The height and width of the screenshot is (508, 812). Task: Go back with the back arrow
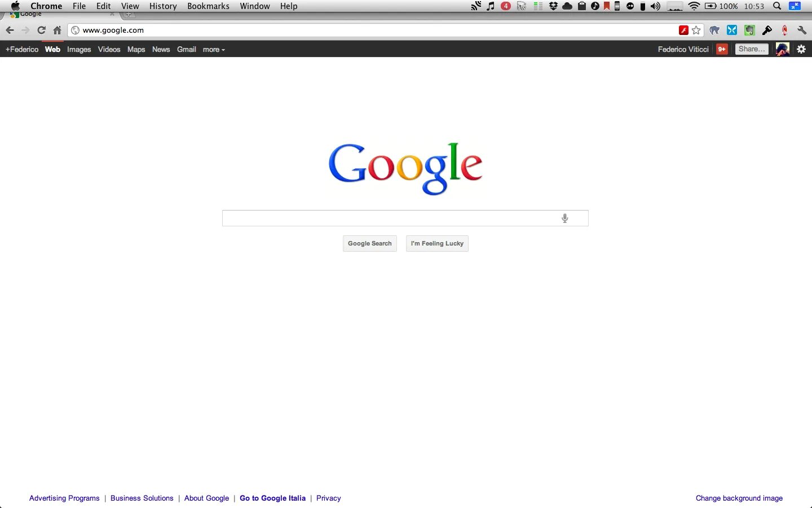point(10,30)
